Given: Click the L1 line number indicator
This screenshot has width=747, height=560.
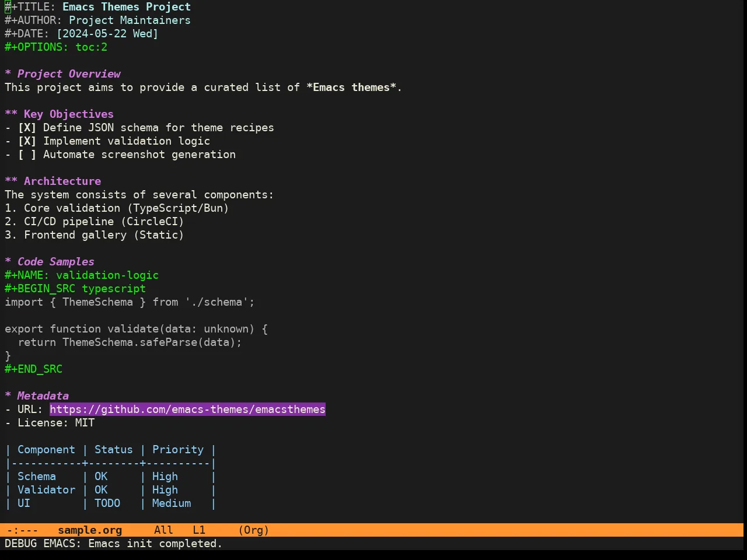Looking at the screenshot, I should pyautogui.click(x=199, y=530).
